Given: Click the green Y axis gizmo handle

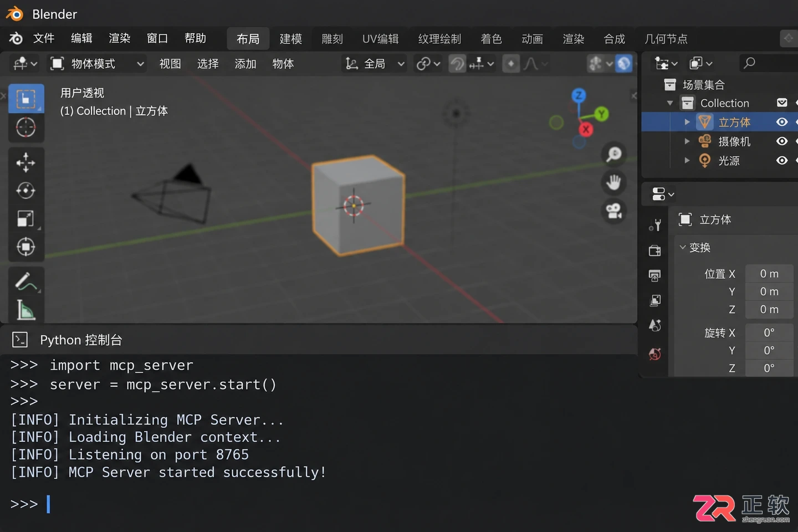Looking at the screenshot, I should tap(601, 114).
